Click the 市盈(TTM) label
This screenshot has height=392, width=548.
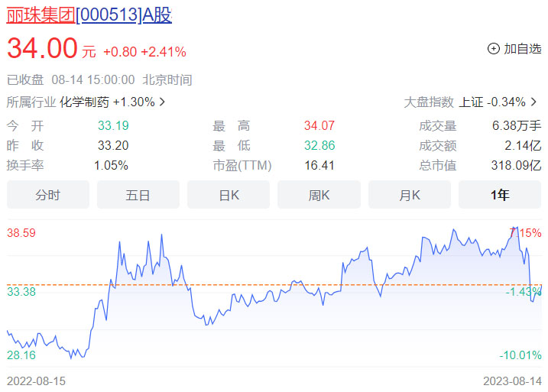pos(242,165)
